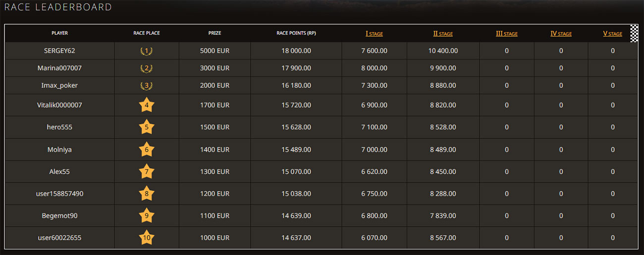Click the 3rd place laurel wreath icon
Viewport: 644px width, 255px height.
coord(147,85)
